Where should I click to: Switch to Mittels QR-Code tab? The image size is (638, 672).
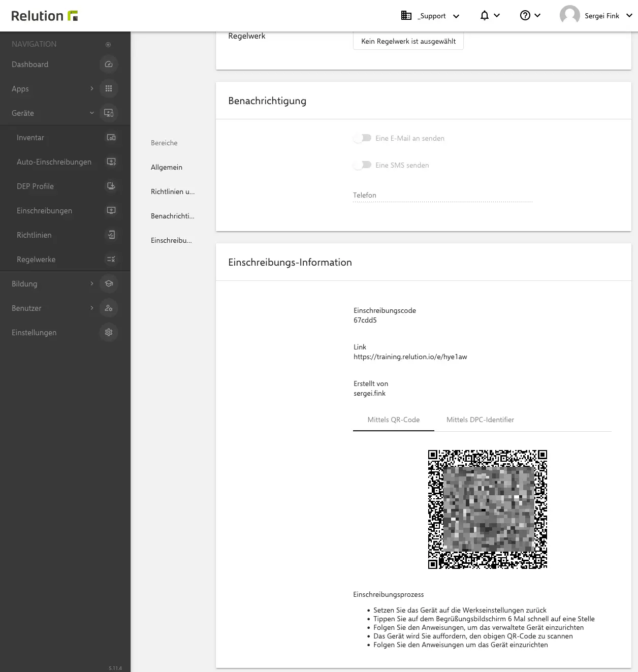pyautogui.click(x=394, y=420)
